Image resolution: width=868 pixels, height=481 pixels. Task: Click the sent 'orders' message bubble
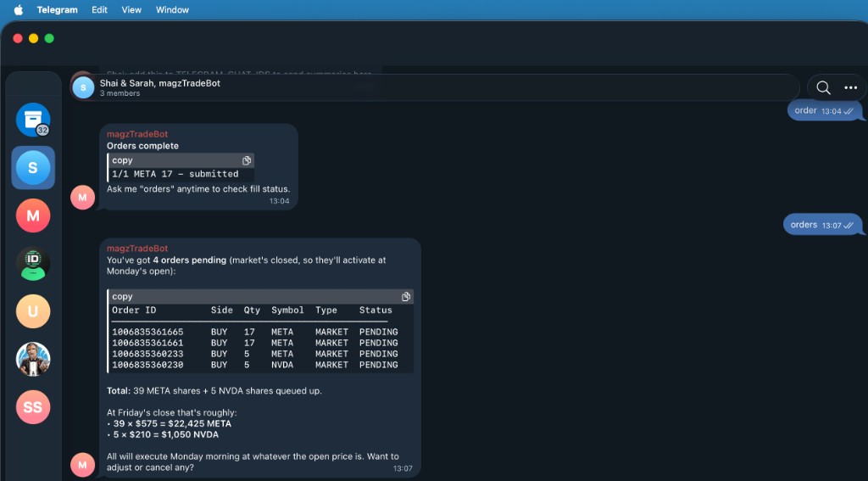click(822, 225)
